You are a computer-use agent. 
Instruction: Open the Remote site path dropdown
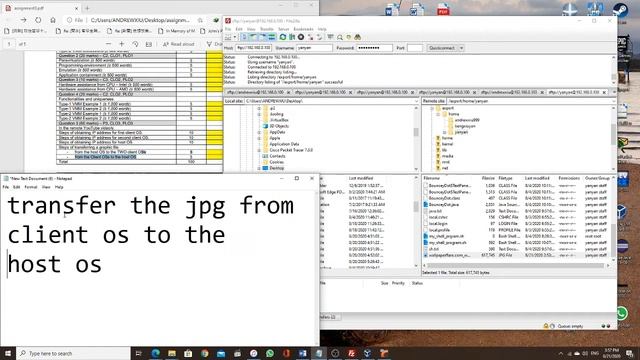613,101
